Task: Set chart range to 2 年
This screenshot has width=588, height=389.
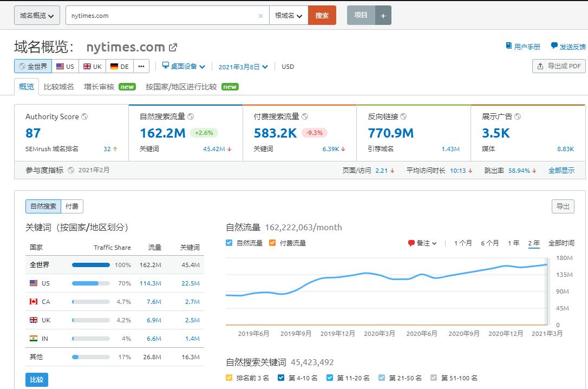Action: [x=534, y=243]
